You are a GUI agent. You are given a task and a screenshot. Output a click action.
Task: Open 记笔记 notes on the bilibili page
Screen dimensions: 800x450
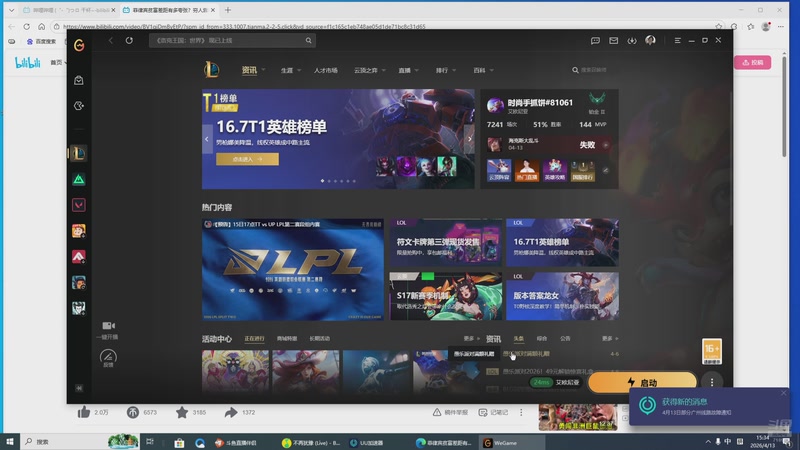pyautogui.click(x=493, y=412)
